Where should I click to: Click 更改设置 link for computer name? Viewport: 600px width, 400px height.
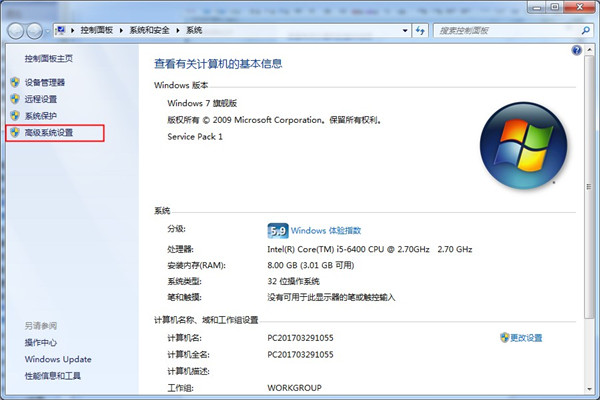tap(526, 338)
